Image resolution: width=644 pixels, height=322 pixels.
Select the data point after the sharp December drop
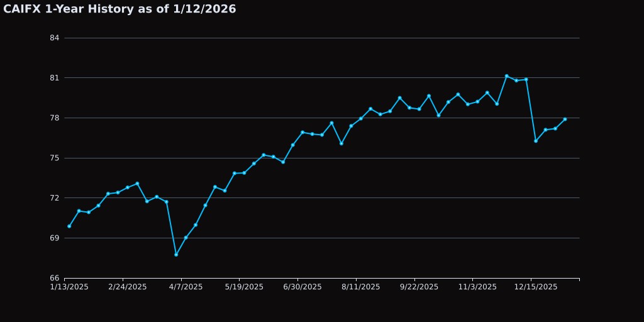pyautogui.click(x=536, y=141)
